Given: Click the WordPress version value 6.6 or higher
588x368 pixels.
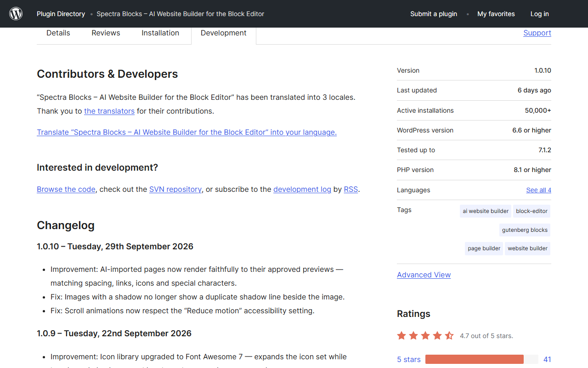Looking at the screenshot, I should pos(531,130).
